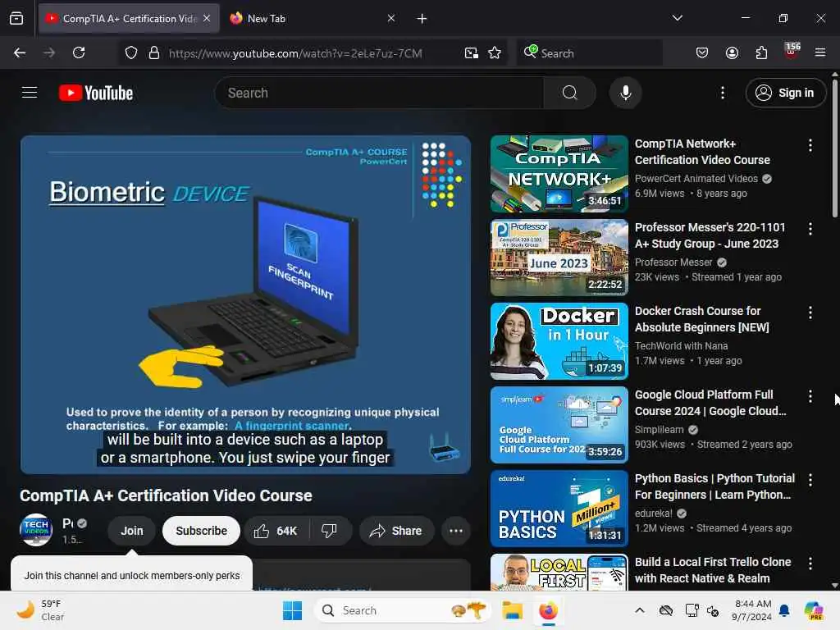
Task: Click uBlock extension icon showing 156
Action: pos(792,52)
